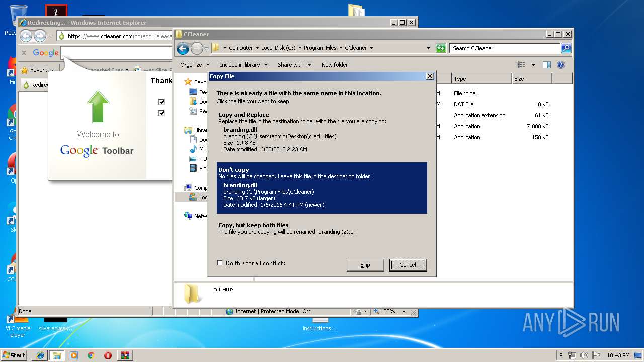Viewport: 644px width, 362px height.
Task: Open the address bar history dropdown
Action: tap(428, 48)
